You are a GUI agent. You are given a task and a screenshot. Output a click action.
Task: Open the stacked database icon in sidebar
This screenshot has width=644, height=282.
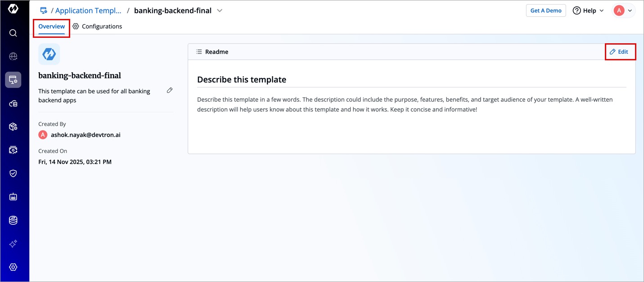click(x=13, y=220)
